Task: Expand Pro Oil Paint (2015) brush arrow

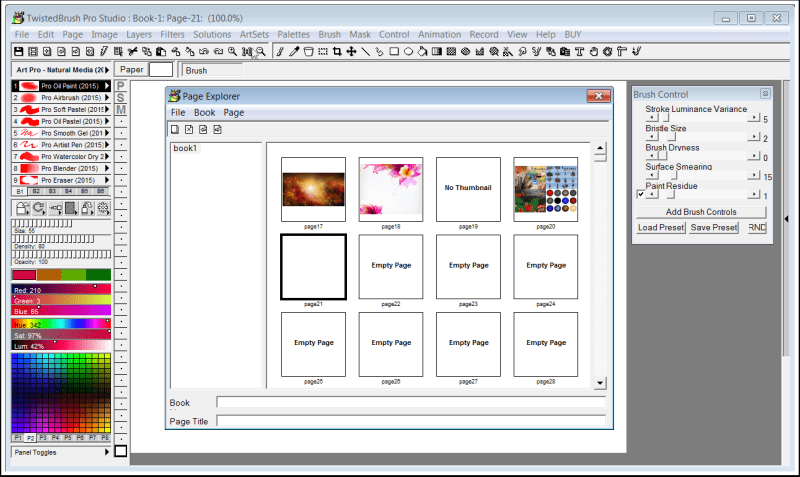Action: point(107,86)
